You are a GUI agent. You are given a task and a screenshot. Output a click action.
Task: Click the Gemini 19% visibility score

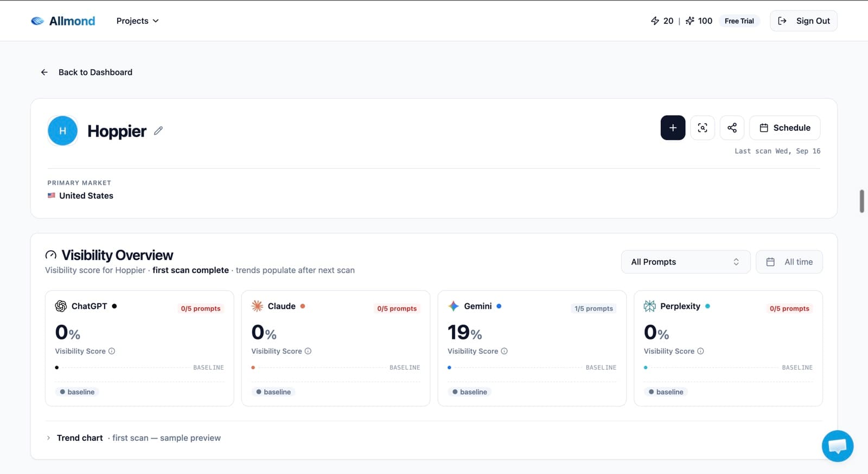[465, 332]
